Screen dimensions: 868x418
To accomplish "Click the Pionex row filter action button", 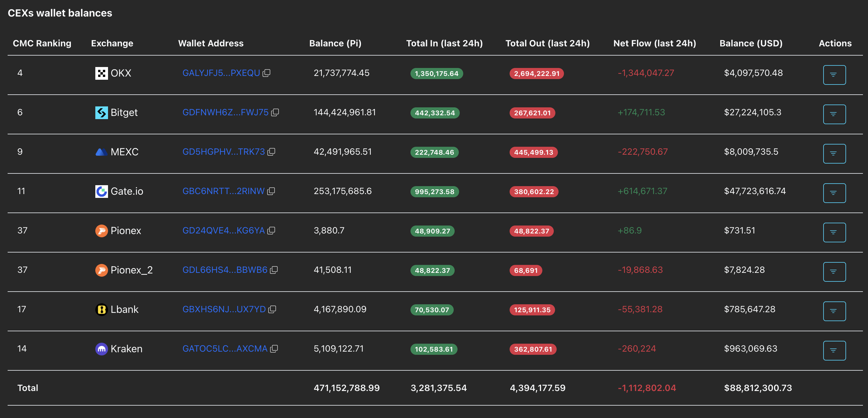I will click(834, 233).
